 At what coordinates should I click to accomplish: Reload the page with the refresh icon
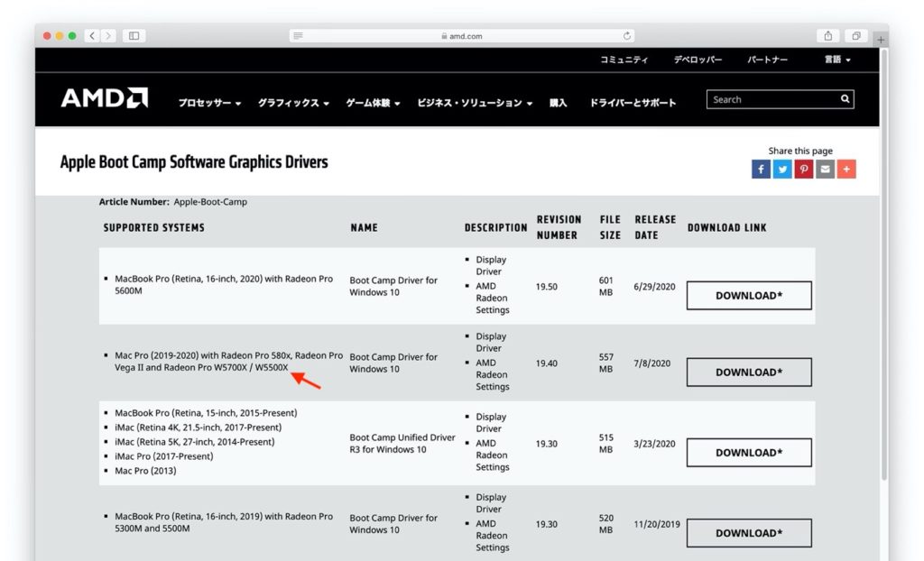tap(627, 36)
